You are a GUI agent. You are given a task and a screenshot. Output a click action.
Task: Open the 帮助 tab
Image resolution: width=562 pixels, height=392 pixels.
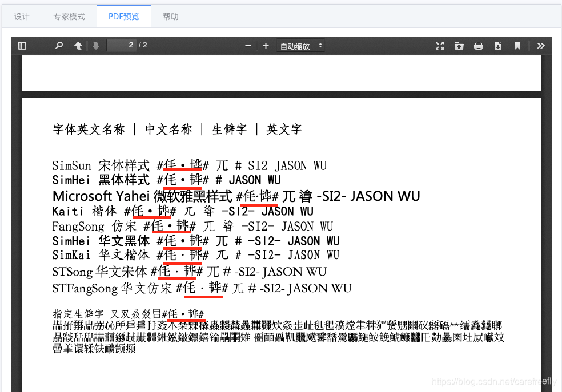(x=171, y=17)
